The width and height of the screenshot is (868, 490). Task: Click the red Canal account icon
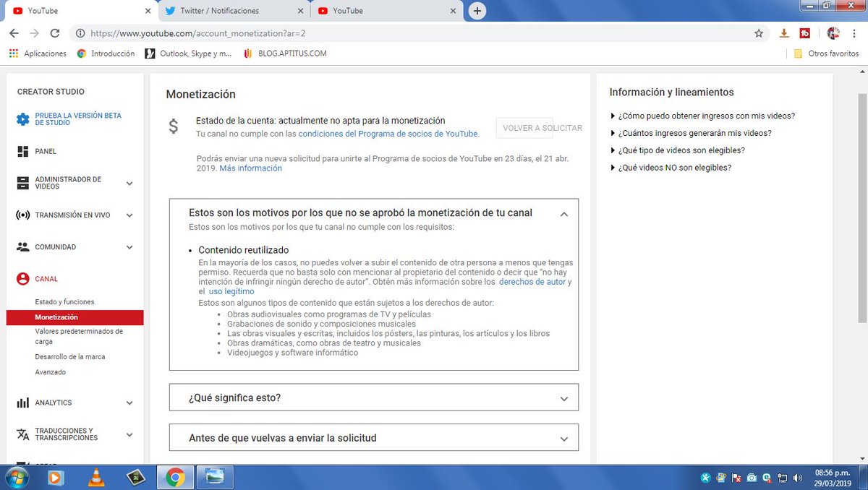tap(22, 279)
